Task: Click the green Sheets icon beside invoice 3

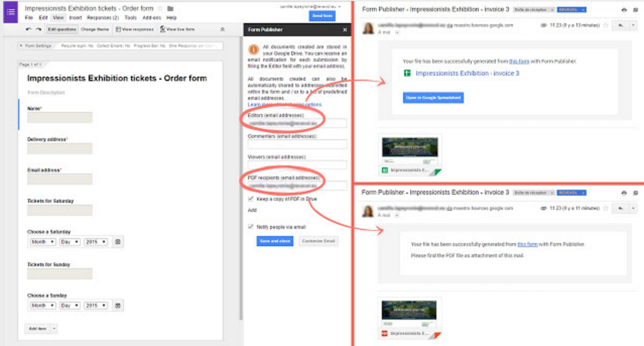Action: click(407, 74)
